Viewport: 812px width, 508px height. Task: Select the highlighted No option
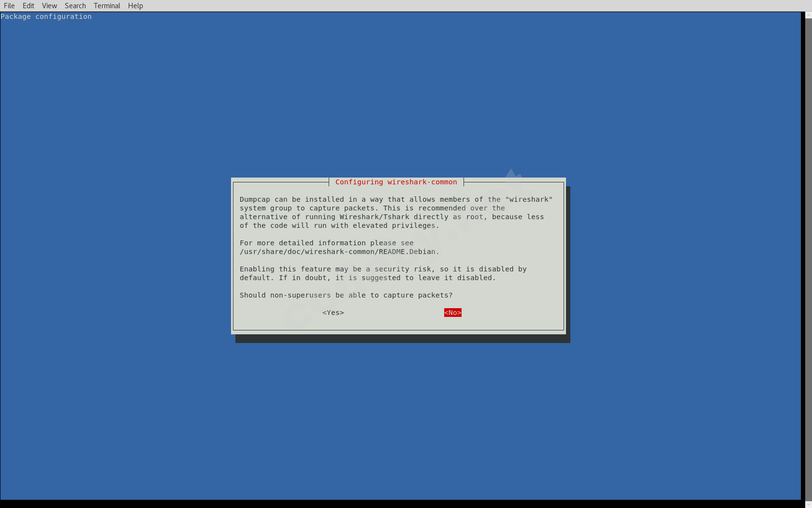point(452,313)
